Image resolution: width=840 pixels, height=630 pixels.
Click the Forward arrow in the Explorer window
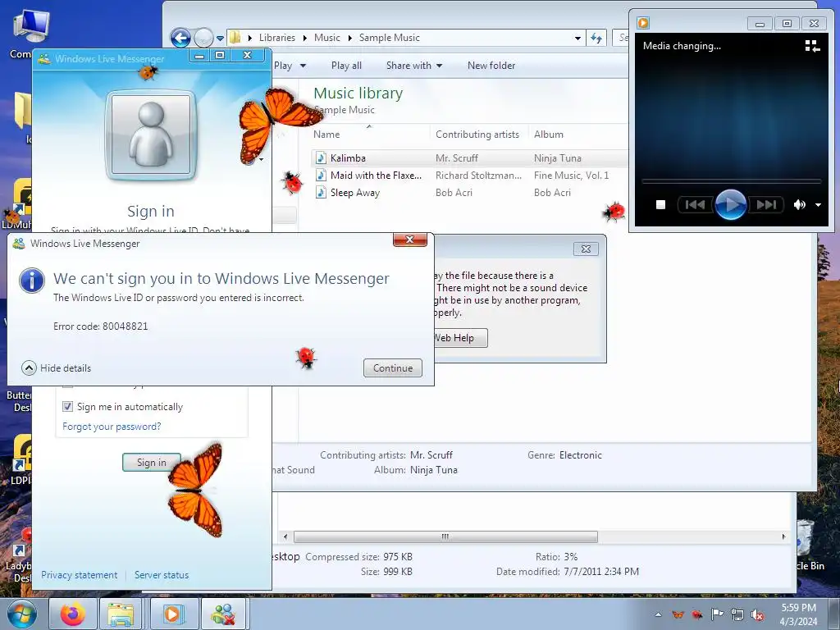click(x=203, y=38)
